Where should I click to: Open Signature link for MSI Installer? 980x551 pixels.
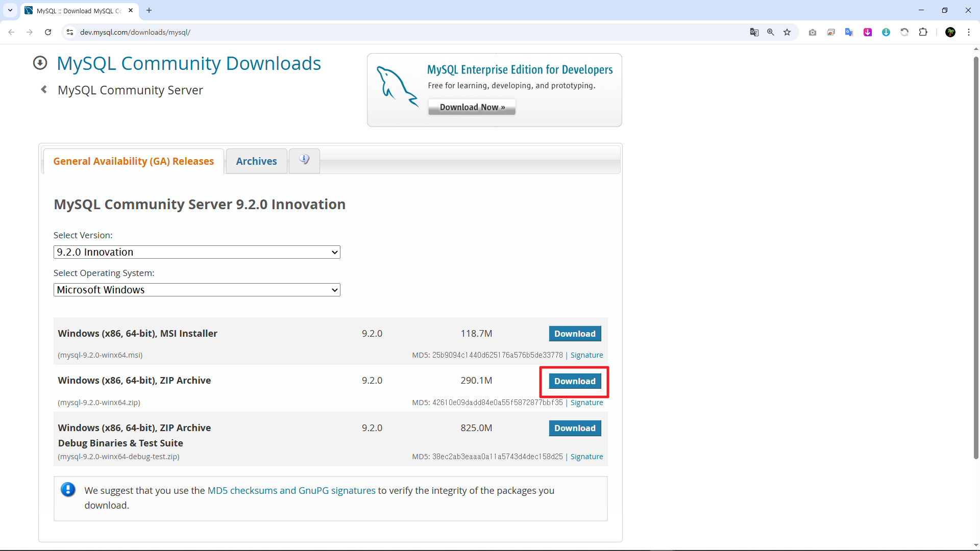tap(586, 355)
